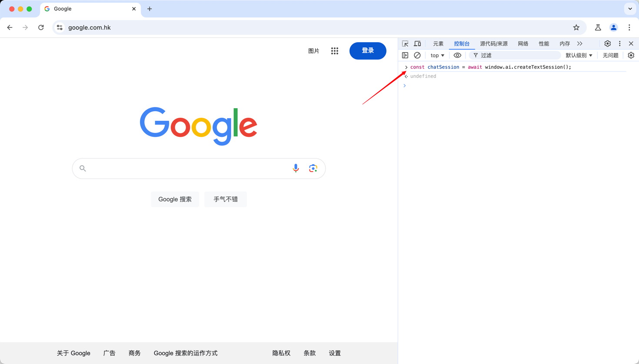Click the Google 搜索 button
Image resolution: width=639 pixels, height=364 pixels.
175,199
